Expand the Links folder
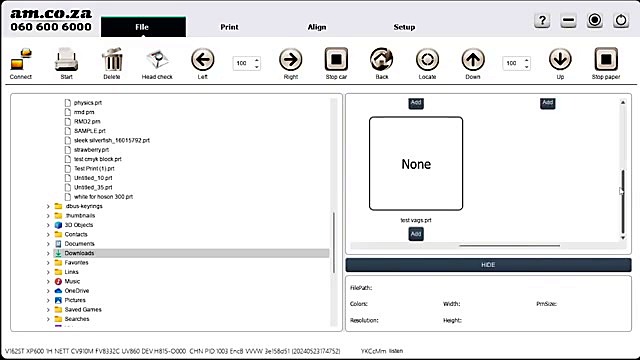The image size is (640, 360). tap(48, 272)
